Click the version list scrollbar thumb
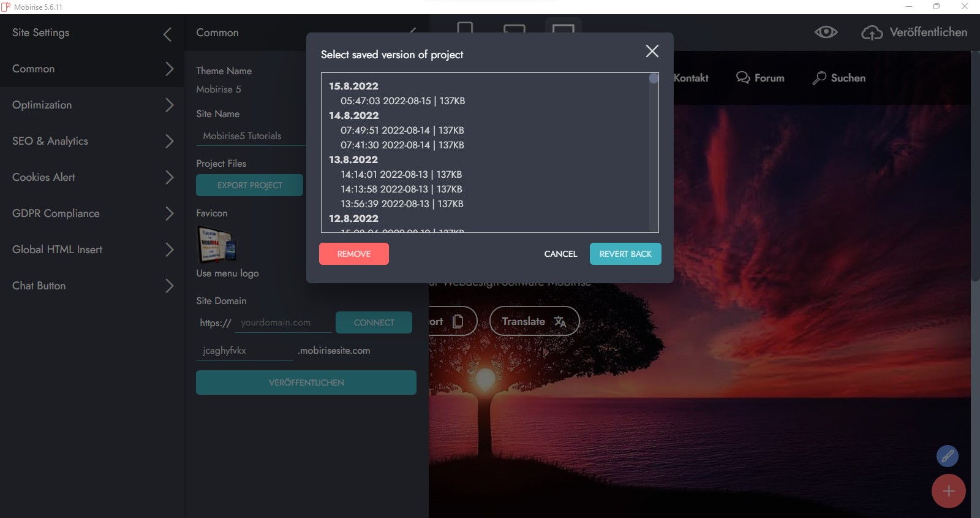Image resolution: width=980 pixels, height=518 pixels. (654, 78)
